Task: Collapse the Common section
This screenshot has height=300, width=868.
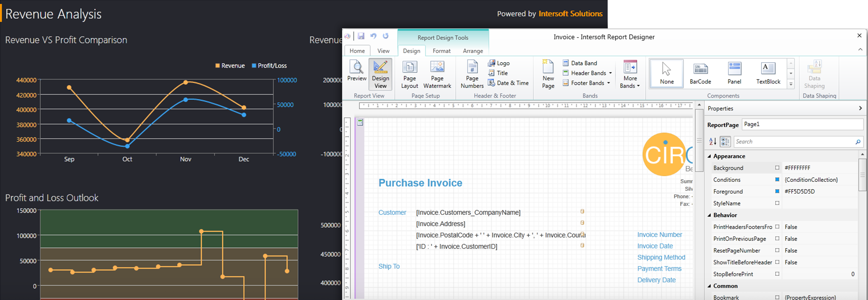Action: point(709,286)
